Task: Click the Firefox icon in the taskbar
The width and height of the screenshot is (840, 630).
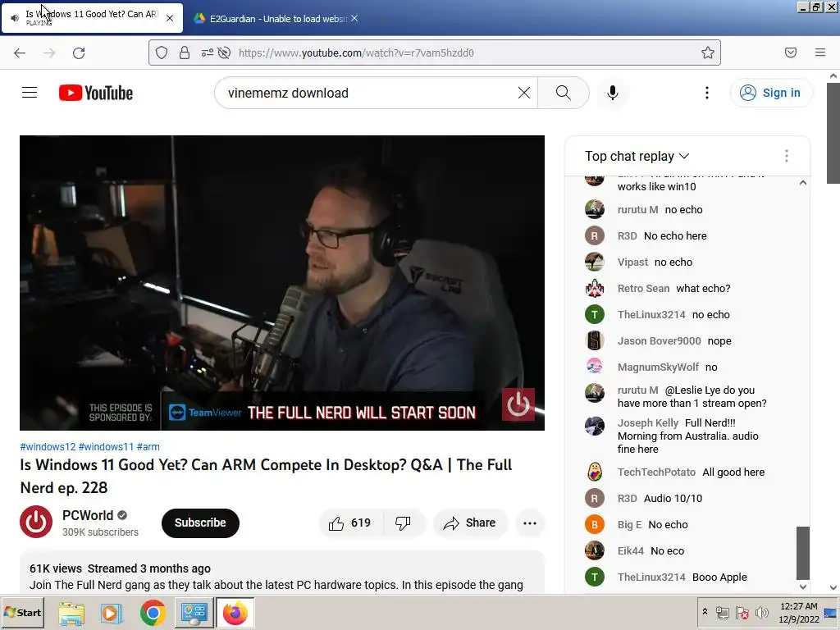Action: coord(235,613)
